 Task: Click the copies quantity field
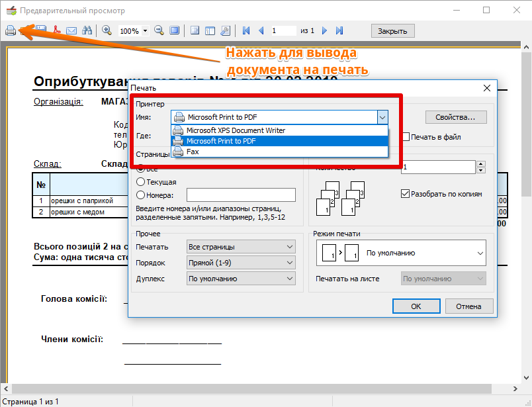438,167
